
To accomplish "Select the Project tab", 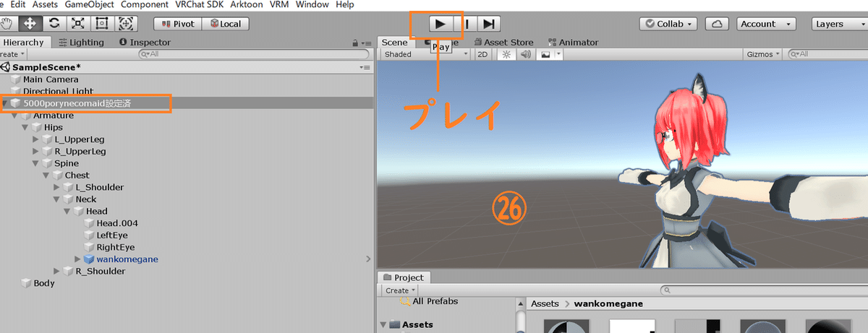I will (404, 277).
